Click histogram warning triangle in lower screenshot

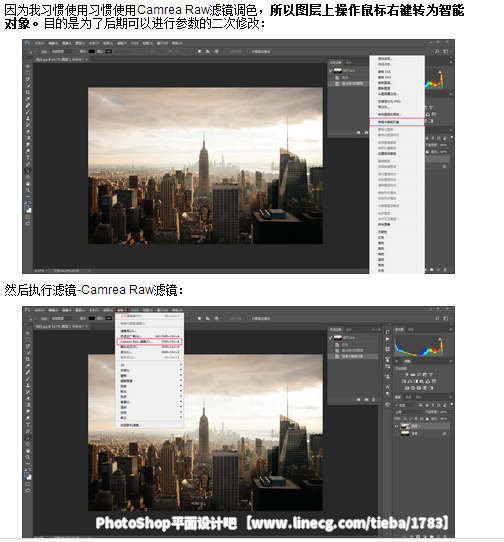[x=440, y=339]
